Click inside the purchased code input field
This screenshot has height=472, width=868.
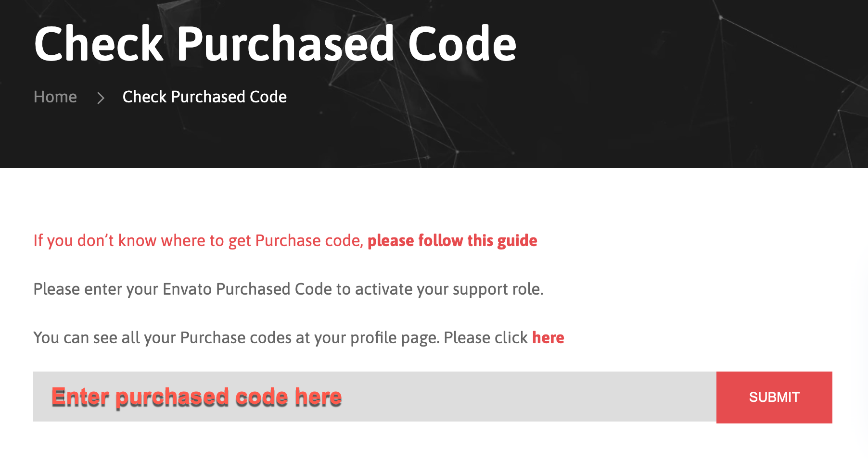[337, 397]
